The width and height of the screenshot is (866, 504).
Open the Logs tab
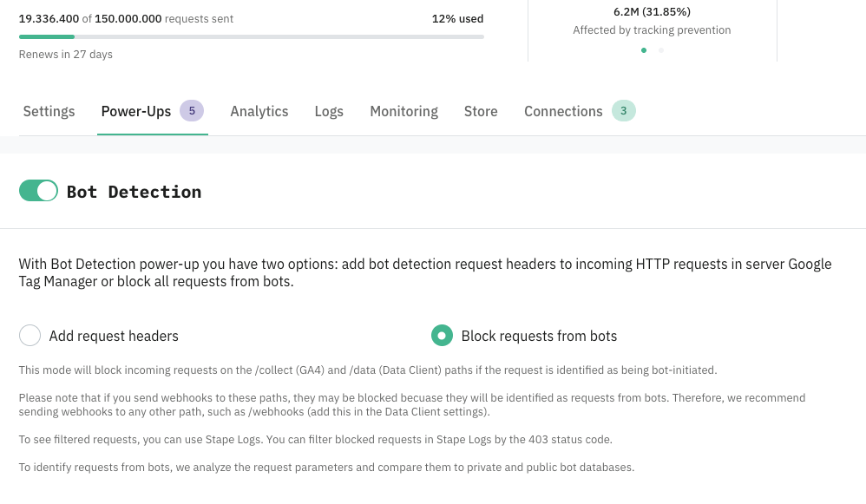point(329,111)
